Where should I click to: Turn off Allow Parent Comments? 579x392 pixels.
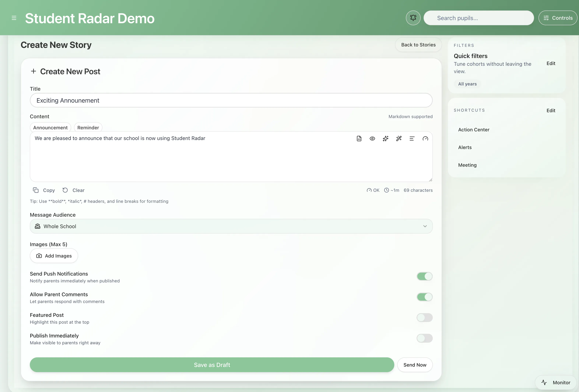(x=424, y=297)
